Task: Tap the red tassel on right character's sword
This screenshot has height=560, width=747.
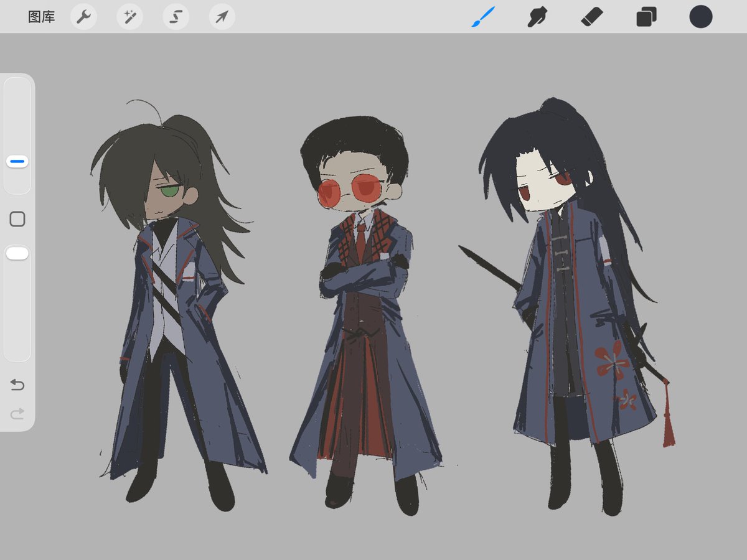Action: [x=668, y=414]
